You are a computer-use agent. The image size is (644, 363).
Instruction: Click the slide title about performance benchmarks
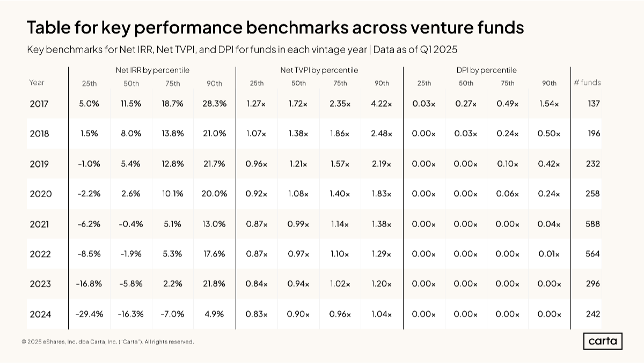click(x=275, y=27)
